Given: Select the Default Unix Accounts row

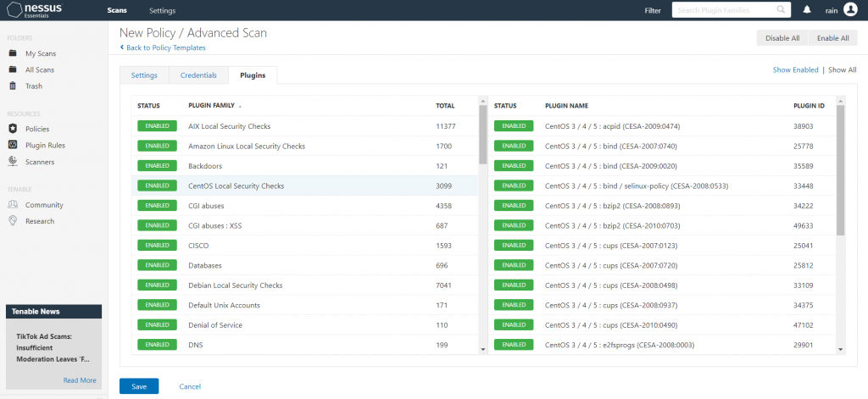Looking at the screenshot, I should (x=304, y=306).
